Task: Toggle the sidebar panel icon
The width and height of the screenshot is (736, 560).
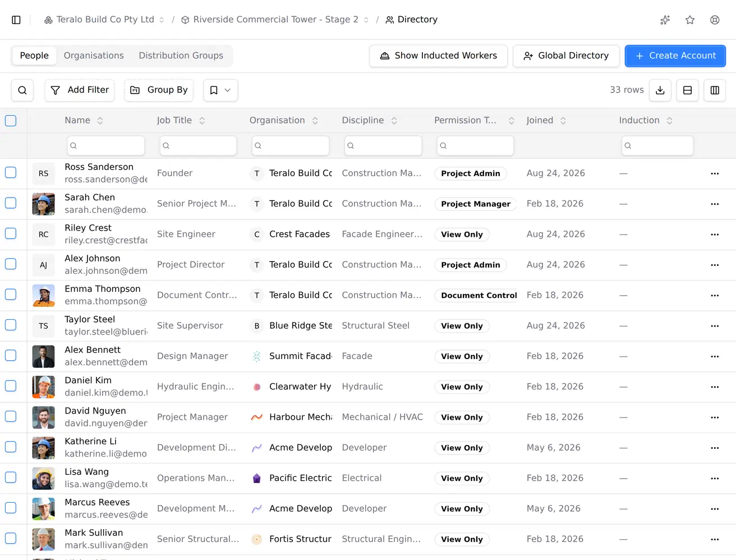Action: [16, 20]
